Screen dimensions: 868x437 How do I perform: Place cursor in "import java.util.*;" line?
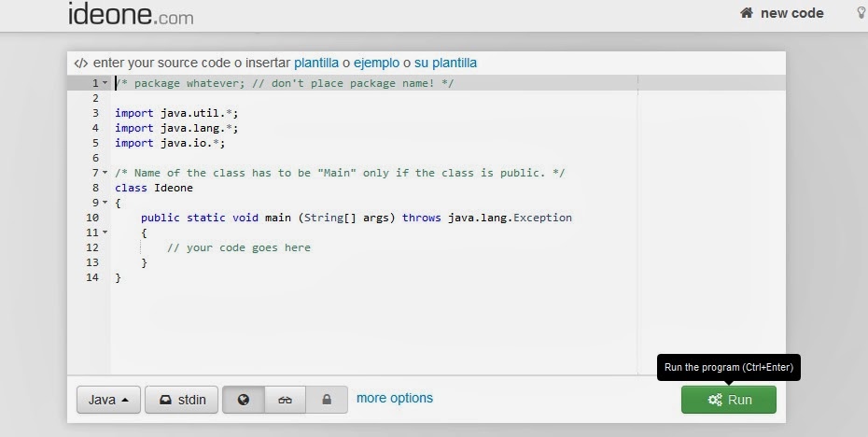pos(176,113)
